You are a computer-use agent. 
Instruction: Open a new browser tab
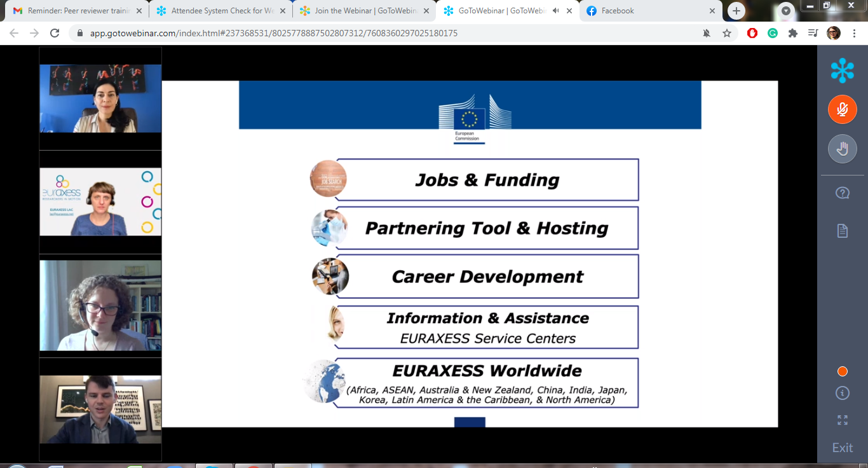736,11
